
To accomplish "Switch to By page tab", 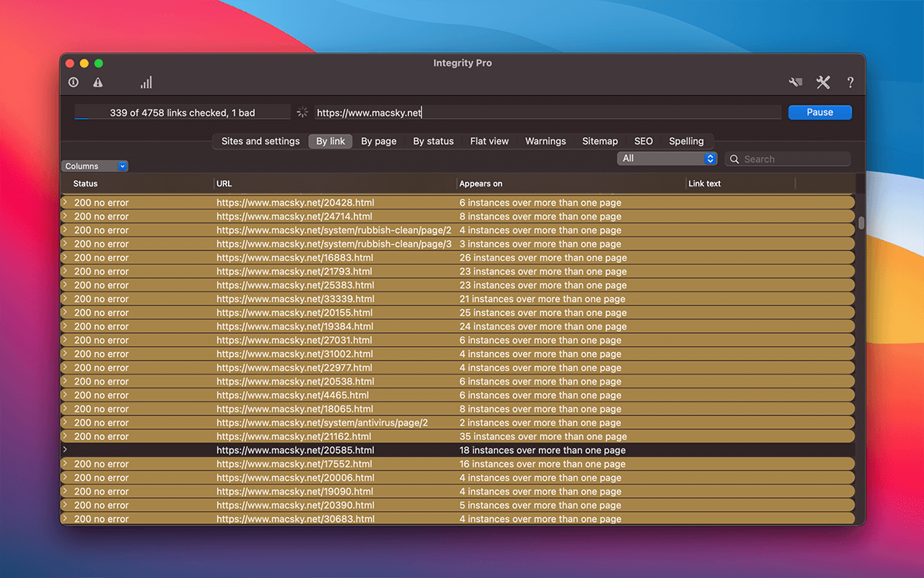I will click(379, 141).
